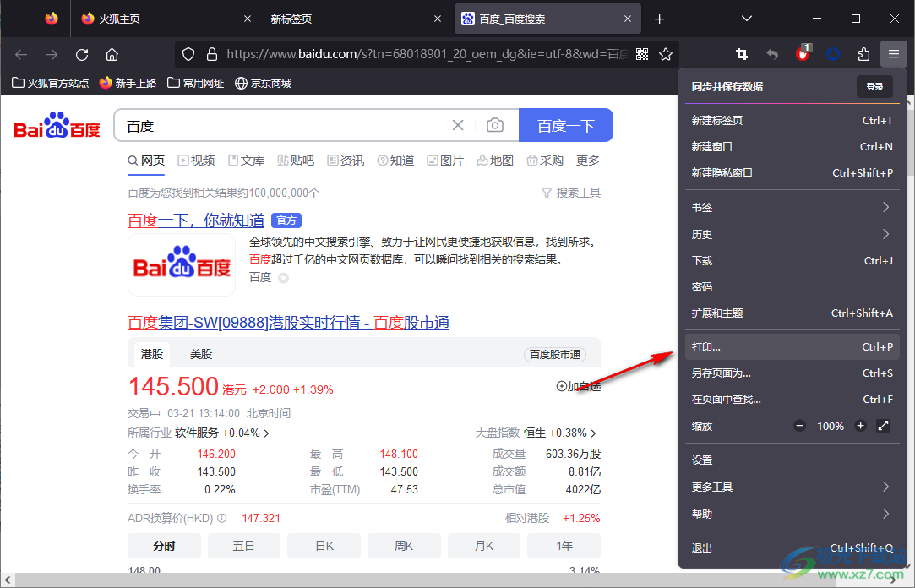Open 搜索工具 filter options
Viewport: 915px width, 588px height.
click(571, 193)
